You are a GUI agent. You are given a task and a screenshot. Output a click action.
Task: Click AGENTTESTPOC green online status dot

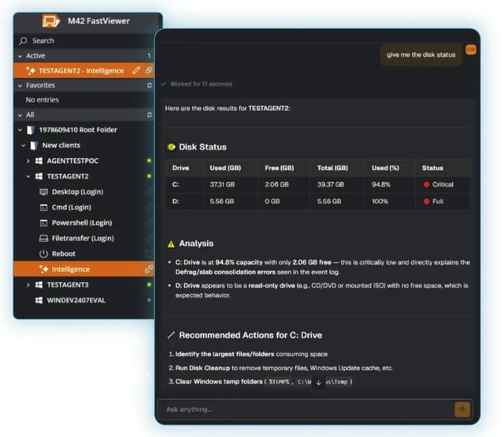coord(149,161)
